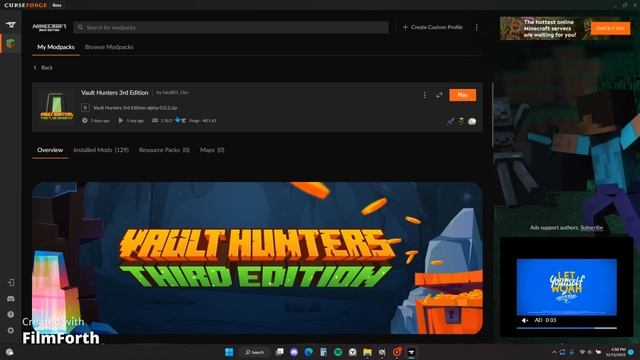Click the release type badge beside the zip filename

tap(85, 108)
